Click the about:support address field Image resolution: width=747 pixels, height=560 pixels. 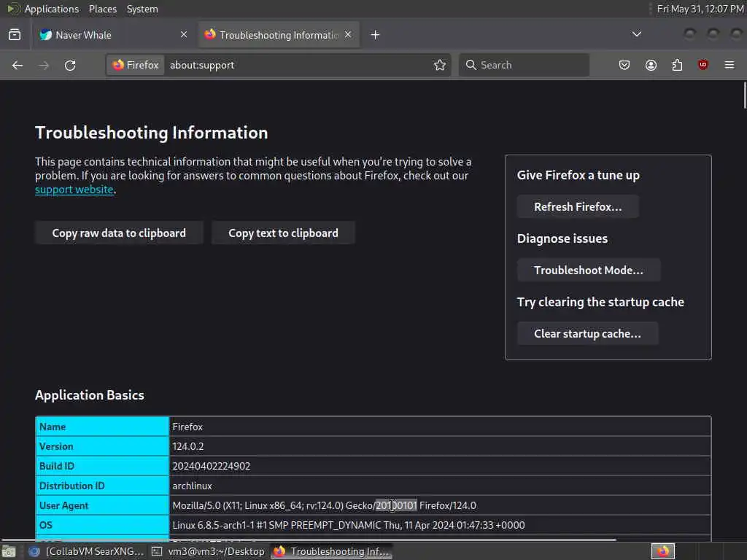click(298, 65)
